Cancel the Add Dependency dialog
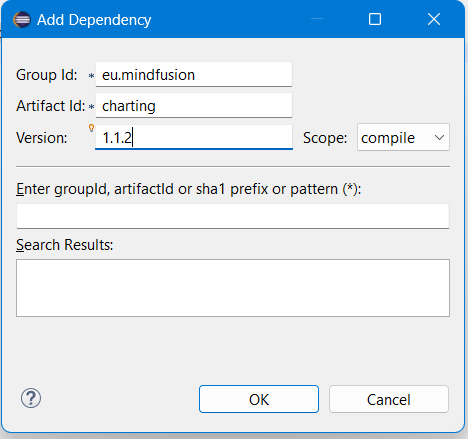Screen dimensions: 468x439 pyautogui.click(x=389, y=399)
